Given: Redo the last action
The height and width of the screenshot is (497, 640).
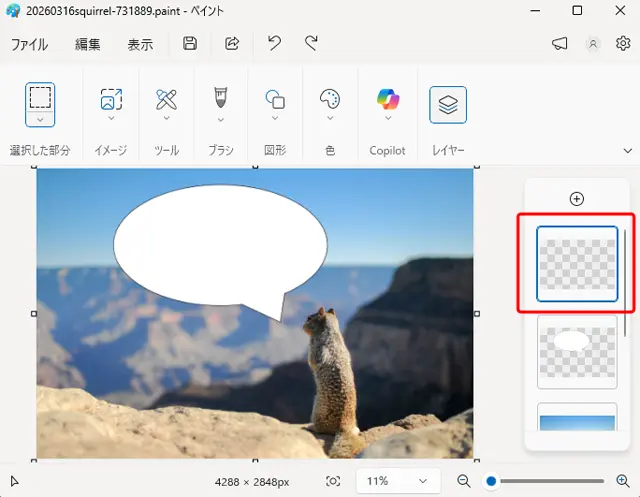Looking at the screenshot, I should (x=311, y=43).
